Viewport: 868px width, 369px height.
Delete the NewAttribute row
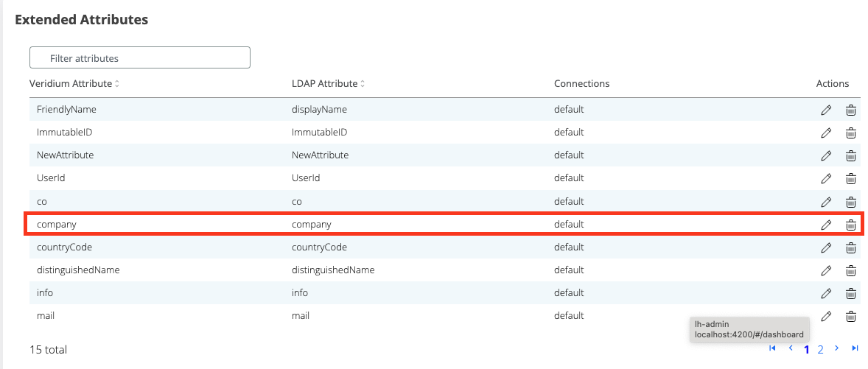850,155
